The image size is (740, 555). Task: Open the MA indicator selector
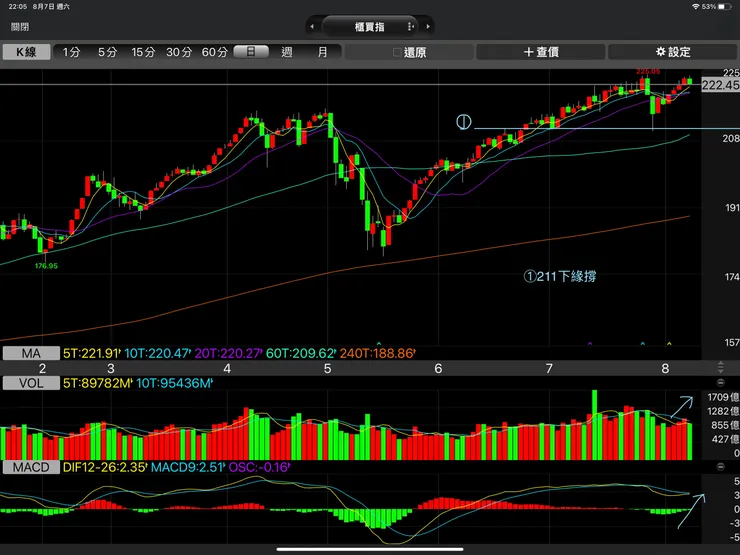31,353
